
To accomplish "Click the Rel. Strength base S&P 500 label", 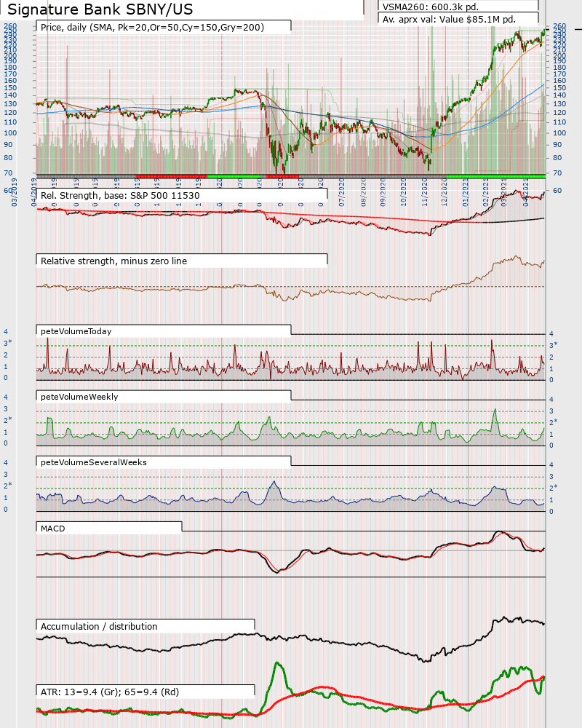I will (120, 195).
